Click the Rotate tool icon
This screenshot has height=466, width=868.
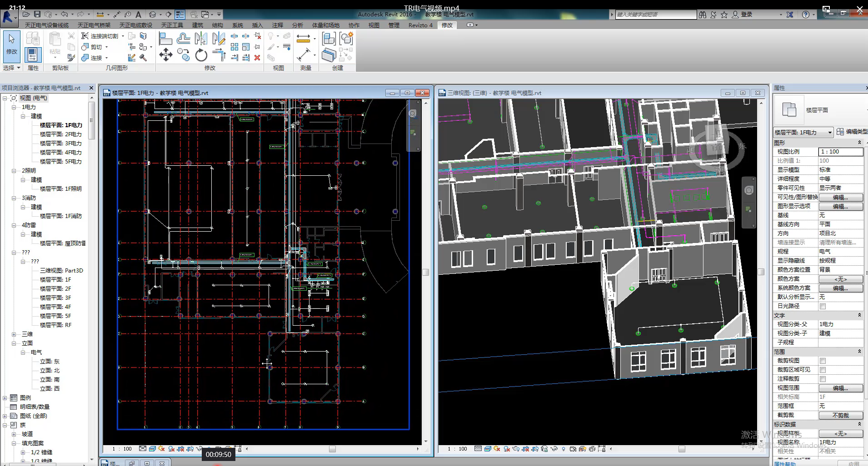(x=201, y=55)
